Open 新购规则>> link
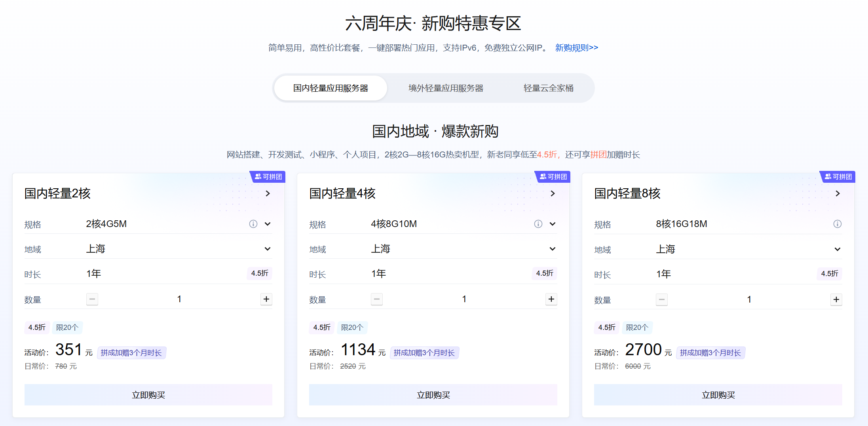Image resolution: width=868 pixels, height=426 pixels. [x=577, y=48]
